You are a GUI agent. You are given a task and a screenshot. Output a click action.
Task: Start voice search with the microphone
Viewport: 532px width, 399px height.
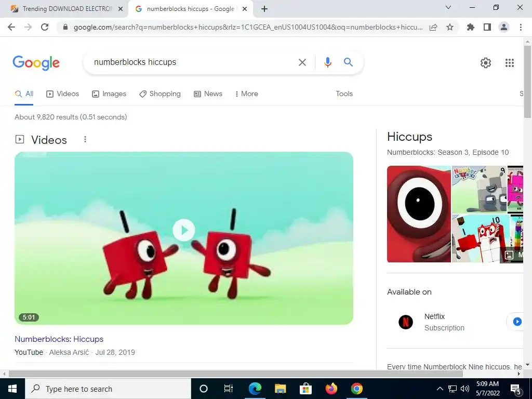[327, 62]
